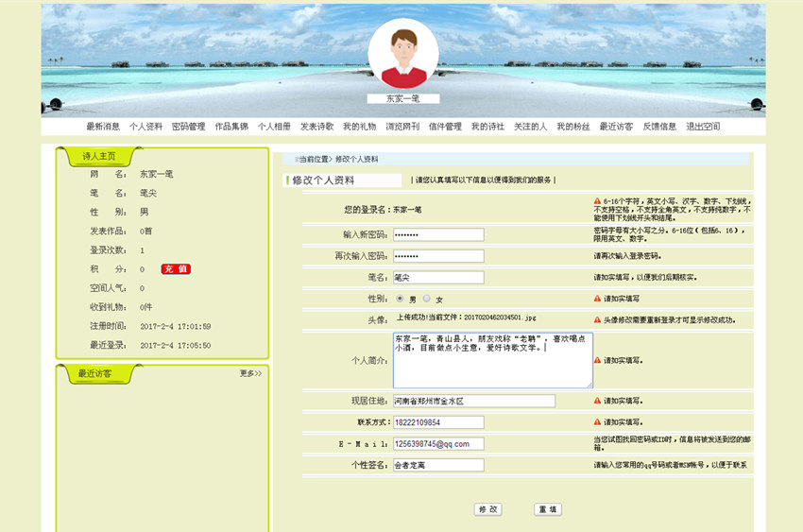Open 更多>> in recent visitors panel
803x532 pixels.
coord(250,373)
